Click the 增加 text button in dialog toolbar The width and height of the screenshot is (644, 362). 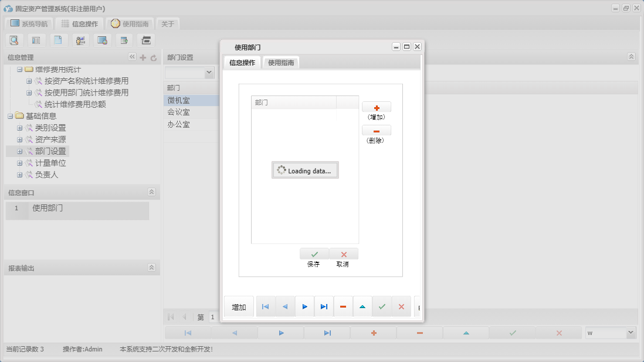tap(239, 307)
